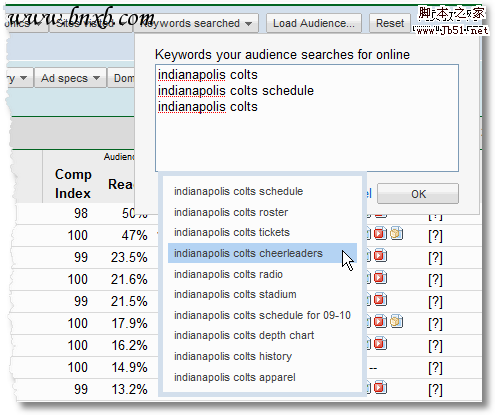Select the indianapolis colts roster suggestion

tap(262, 212)
